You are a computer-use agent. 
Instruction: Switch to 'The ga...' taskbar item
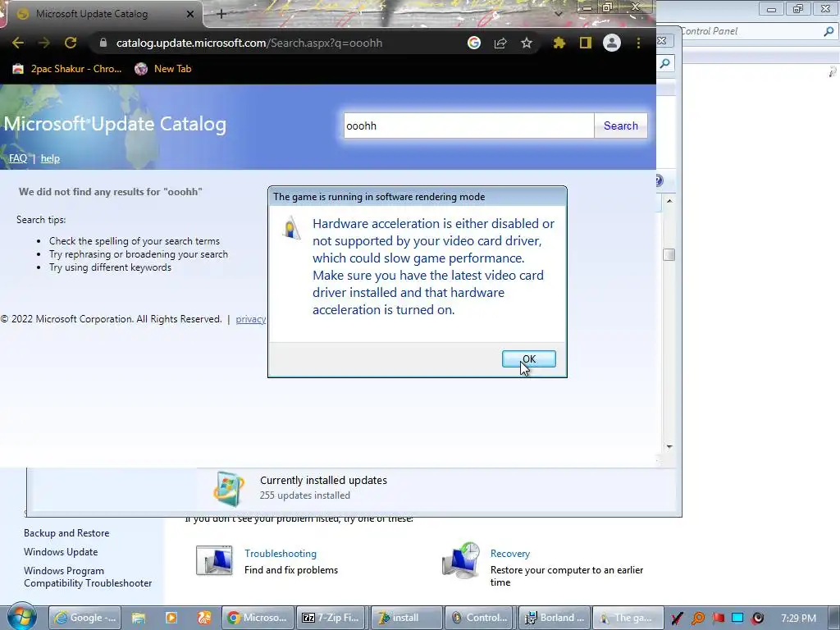pyautogui.click(x=628, y=618)
